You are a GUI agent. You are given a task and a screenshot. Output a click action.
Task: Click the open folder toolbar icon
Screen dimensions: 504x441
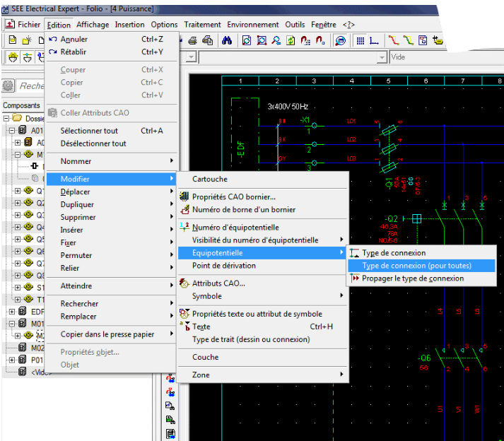pyautogui.click(x=27, y=40)
